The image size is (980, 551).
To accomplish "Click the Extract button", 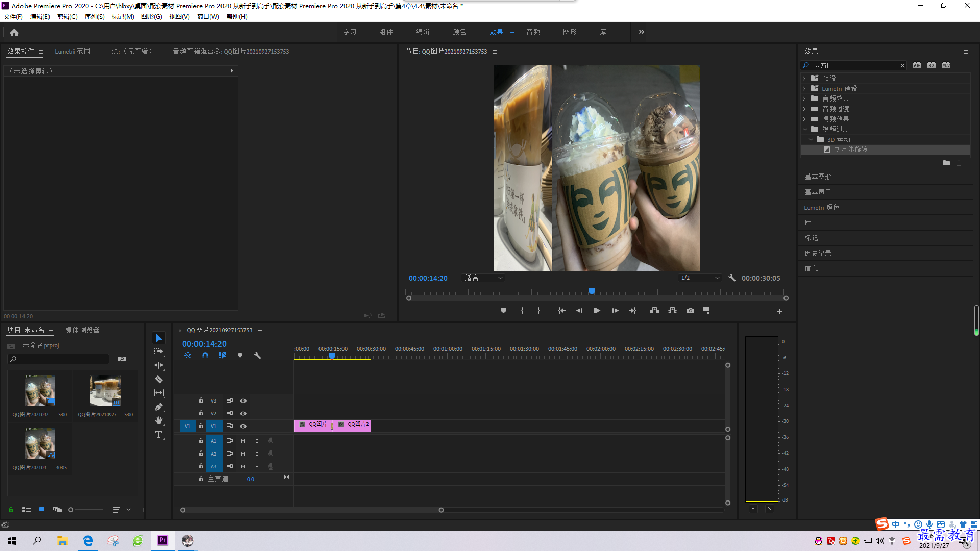I will click(672, 311).
